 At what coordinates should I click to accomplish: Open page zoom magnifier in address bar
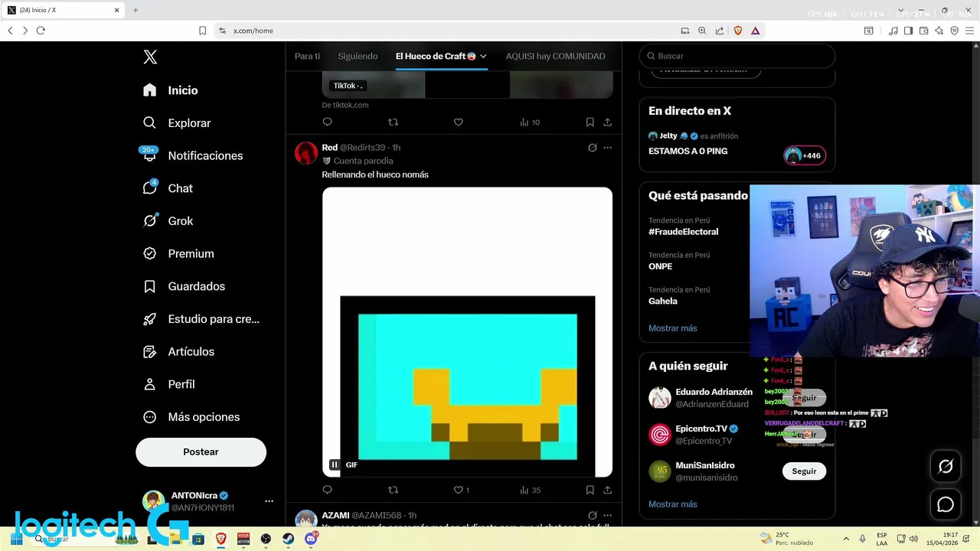(702, 31)
